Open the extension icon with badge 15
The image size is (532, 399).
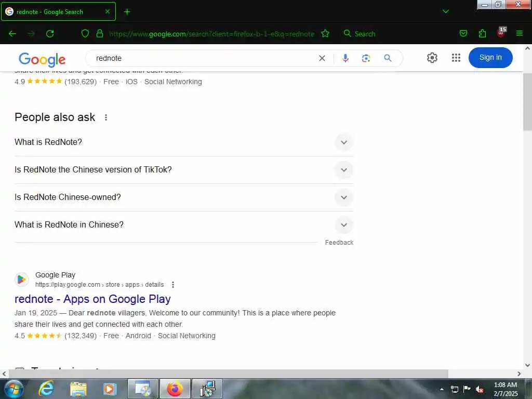click(x=501, y=33)
